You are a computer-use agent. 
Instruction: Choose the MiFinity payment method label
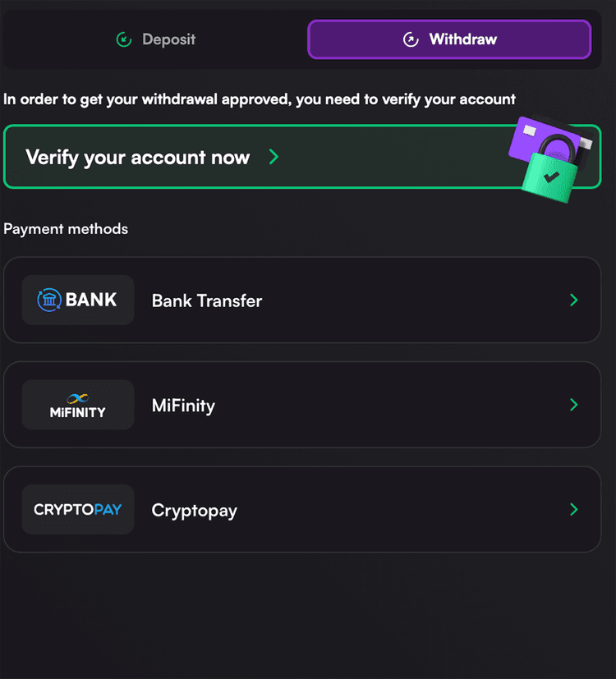coord(183,406)
